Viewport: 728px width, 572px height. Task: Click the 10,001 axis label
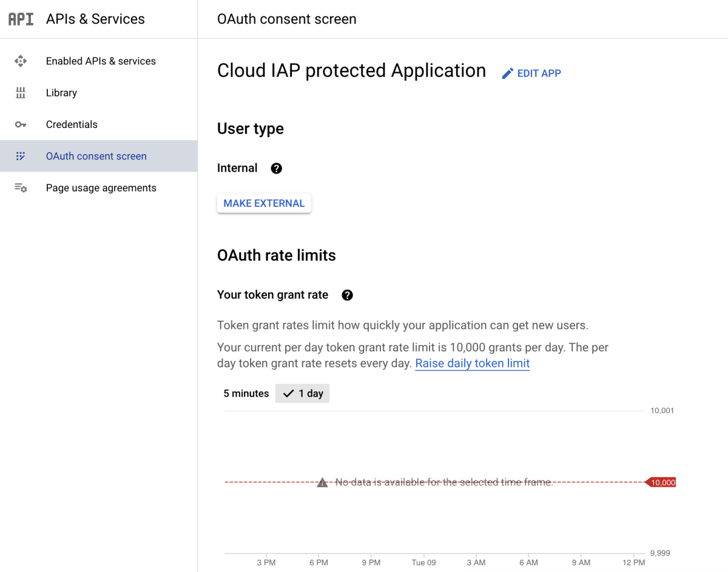click(662, 411)
